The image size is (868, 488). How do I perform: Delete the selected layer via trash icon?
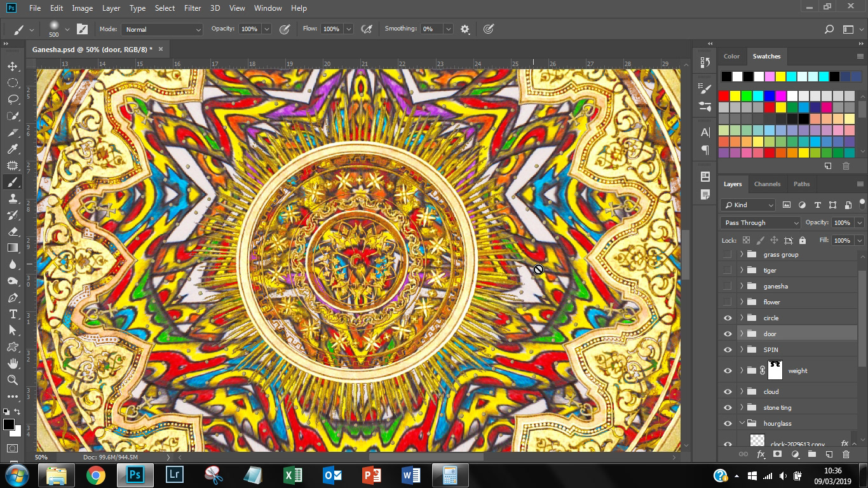[x=846, y=454]
